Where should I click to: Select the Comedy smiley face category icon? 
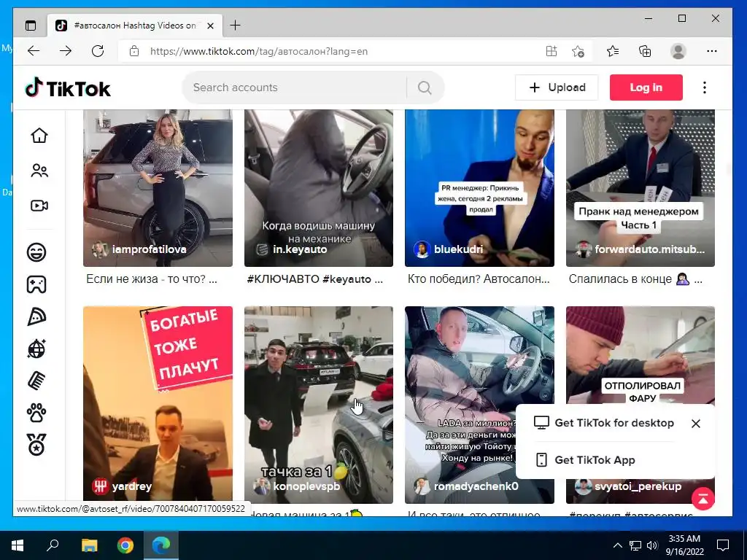tap(36, 252)
